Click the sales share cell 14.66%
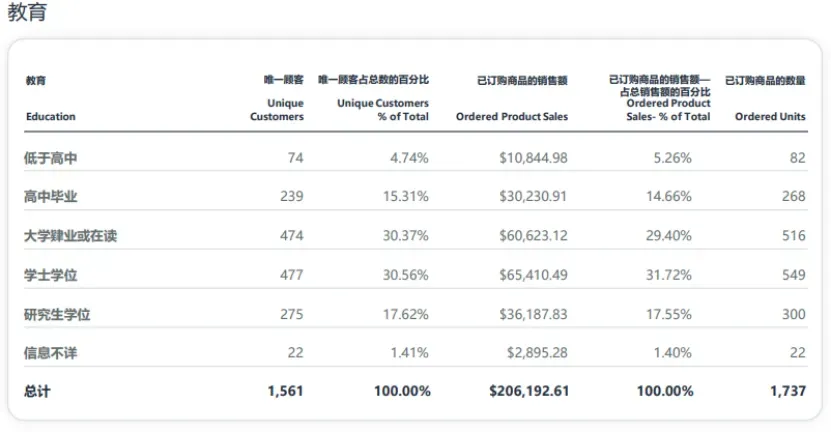The image size is (831, 432). coord(669,197)
